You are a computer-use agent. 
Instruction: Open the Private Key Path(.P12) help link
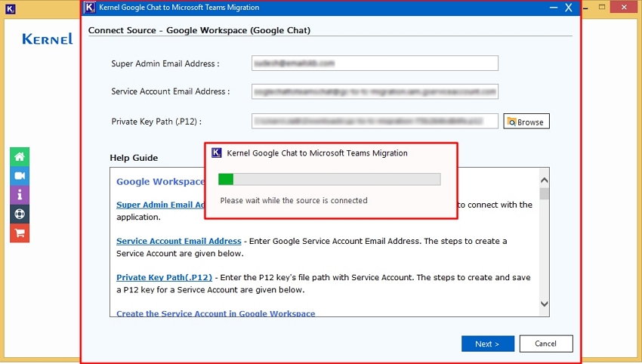[x=164, y=278]
